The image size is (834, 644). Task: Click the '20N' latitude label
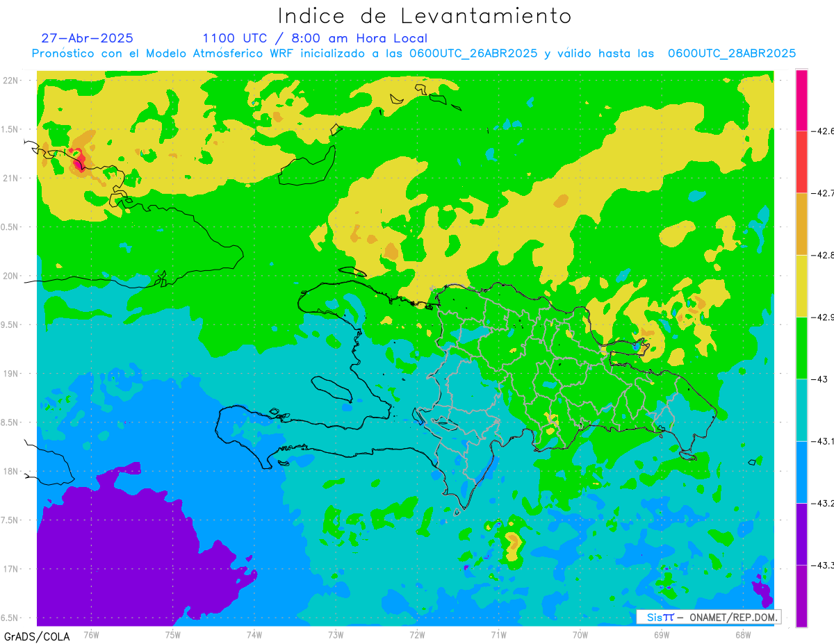[12, 276]
